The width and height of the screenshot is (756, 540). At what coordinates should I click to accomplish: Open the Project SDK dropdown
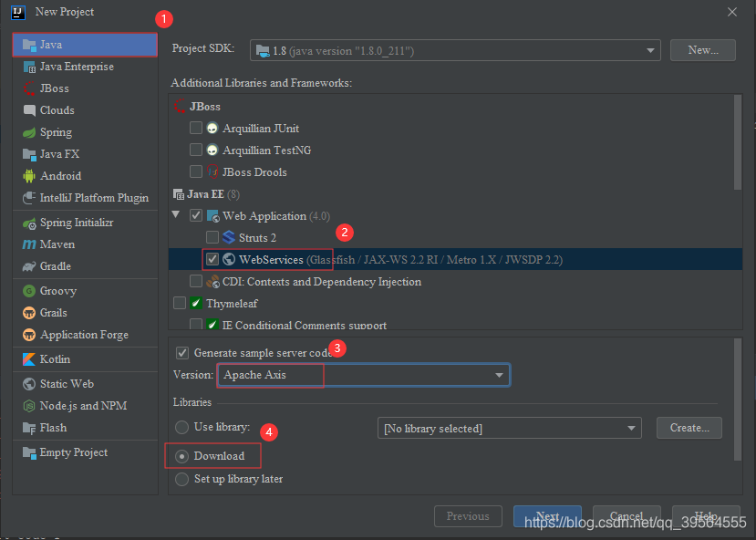click(x=455, y=50)
